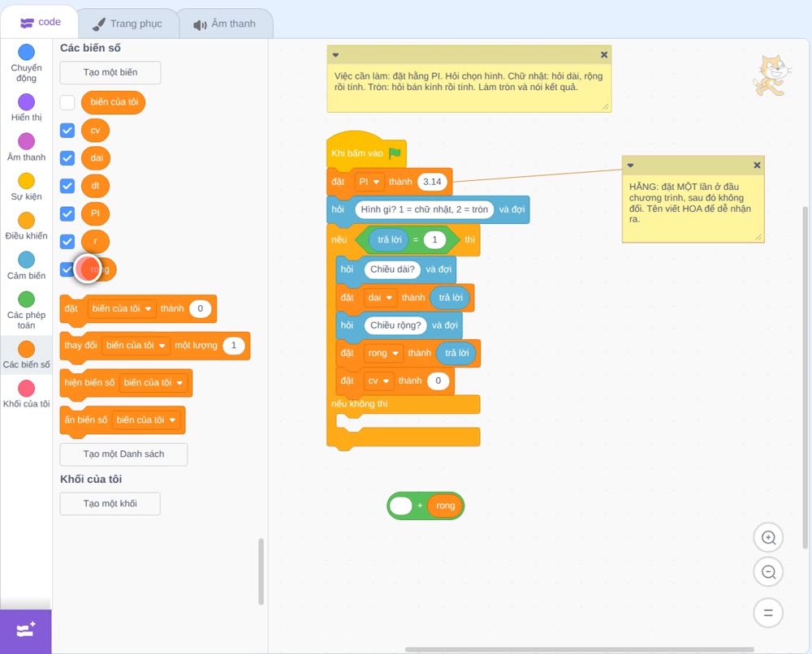Click the 'Tạo một khối' button

tap(110, 503)
